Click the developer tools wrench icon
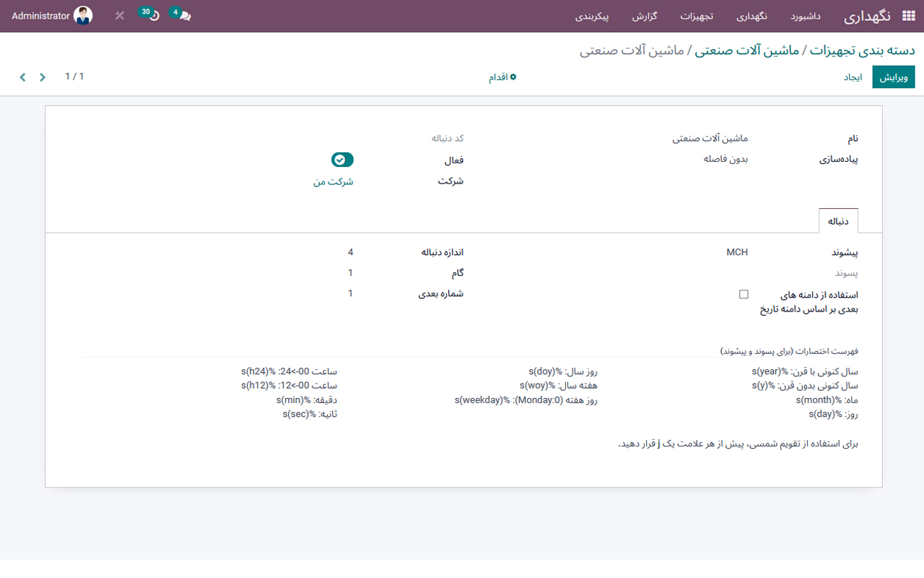The height and width of the screenshot is (578, 924). coord(119,15)
